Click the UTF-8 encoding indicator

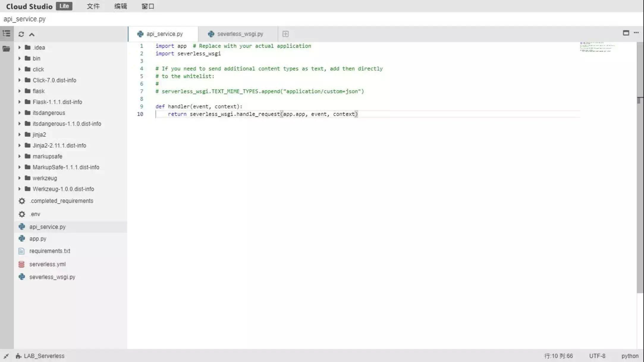(597, 356)
